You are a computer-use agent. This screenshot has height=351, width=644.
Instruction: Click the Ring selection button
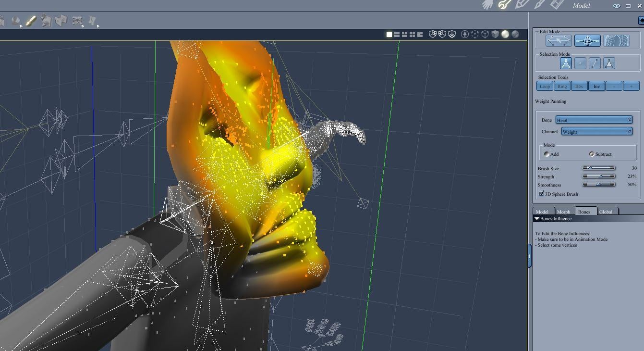click(562, 86)
